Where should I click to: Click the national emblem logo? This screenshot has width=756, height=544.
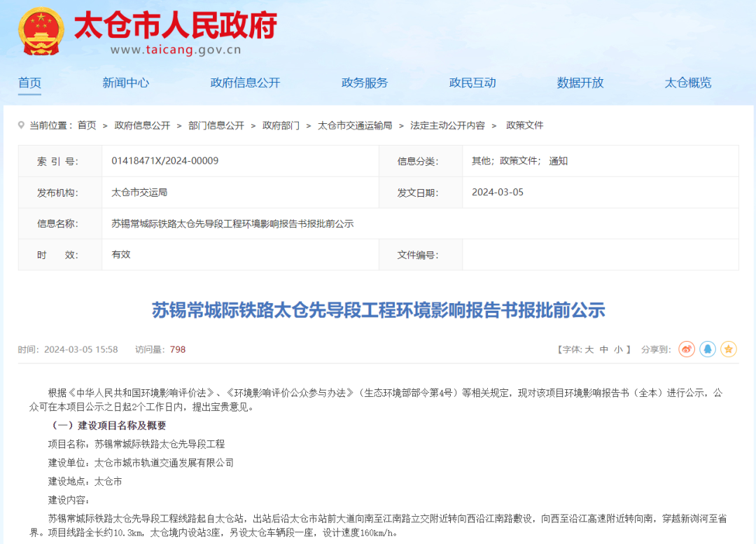pyautogui.click(x=41, y=31)
